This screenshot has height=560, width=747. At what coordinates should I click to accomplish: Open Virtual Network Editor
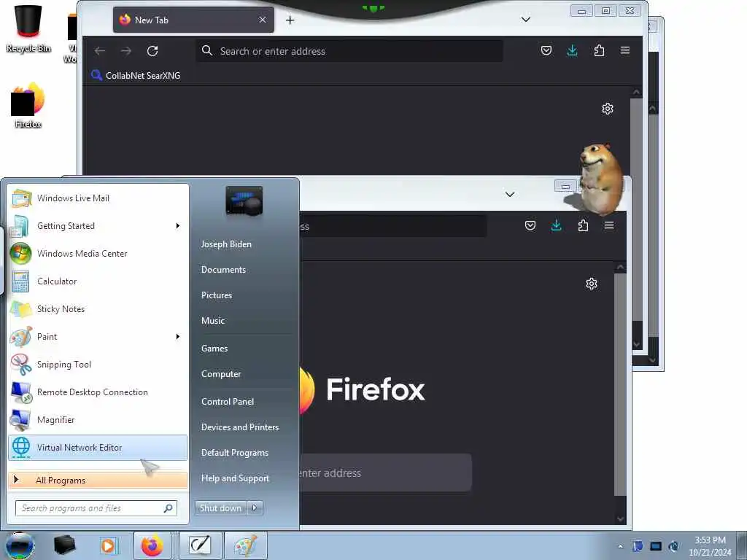(98, 448)
